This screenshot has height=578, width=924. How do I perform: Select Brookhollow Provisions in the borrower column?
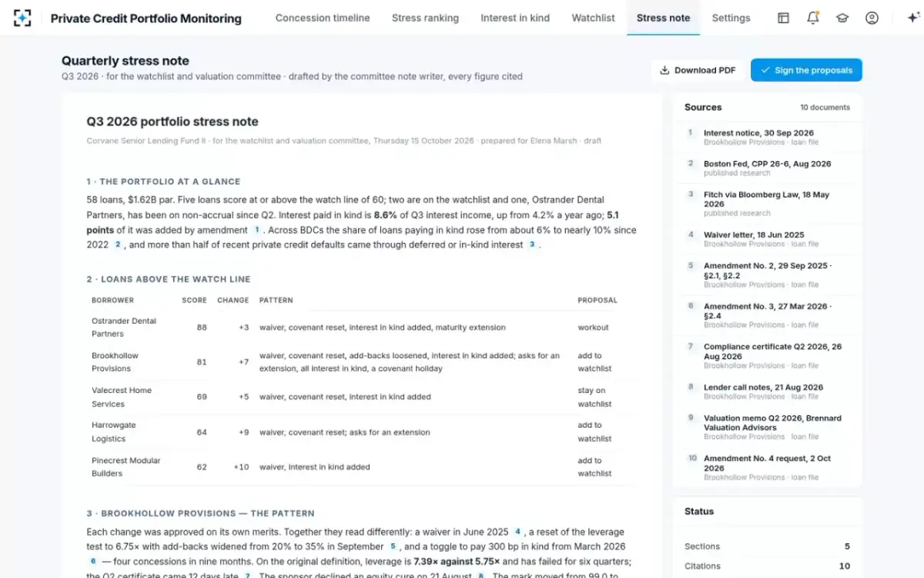point(129,362)
